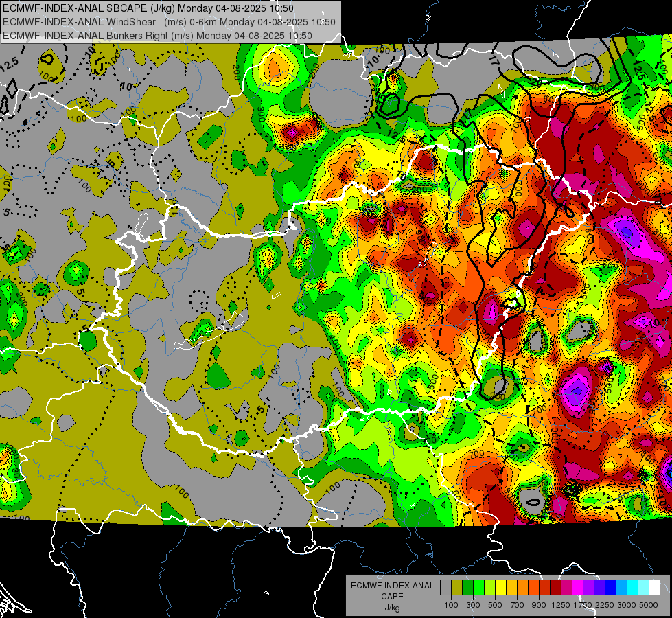Select the orange swatch right of the 700 tick
This screenshot has width=672, height=618.
click(x=523, y=587)
